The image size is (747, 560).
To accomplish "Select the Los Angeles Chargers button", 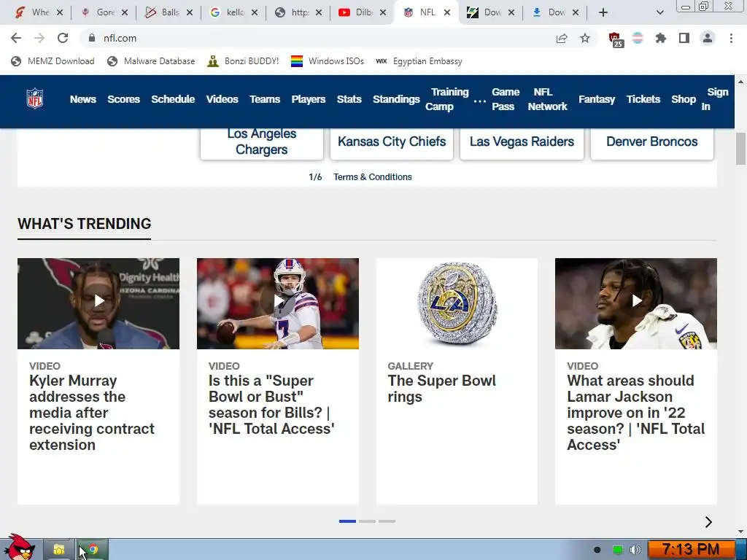I will tap(262, 142).
